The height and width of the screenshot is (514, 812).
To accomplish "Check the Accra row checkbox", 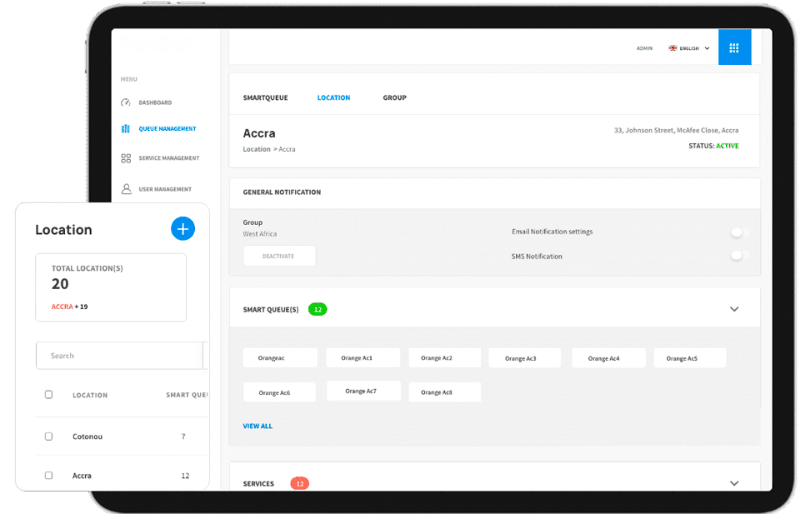I will [49, 475].
